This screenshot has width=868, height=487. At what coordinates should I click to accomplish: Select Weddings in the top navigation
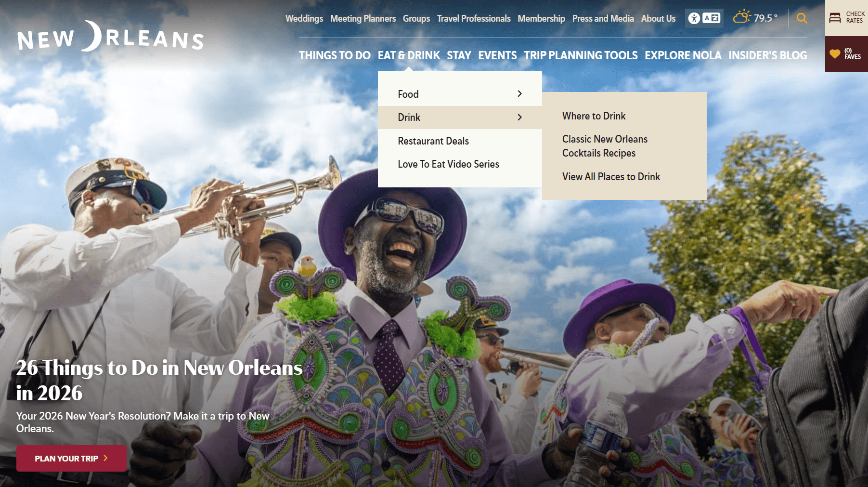click(x=304, y=18)
